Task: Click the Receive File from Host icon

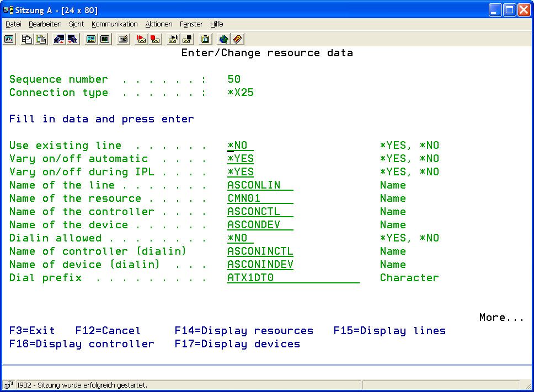Action: click(x=72, y=39)
